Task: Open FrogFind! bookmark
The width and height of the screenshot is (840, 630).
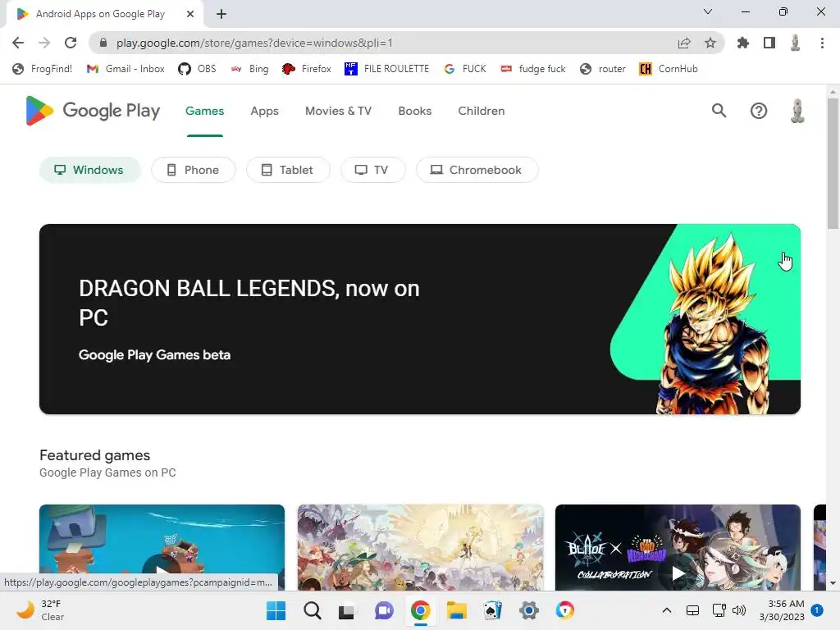Action: tap(43, 69)
